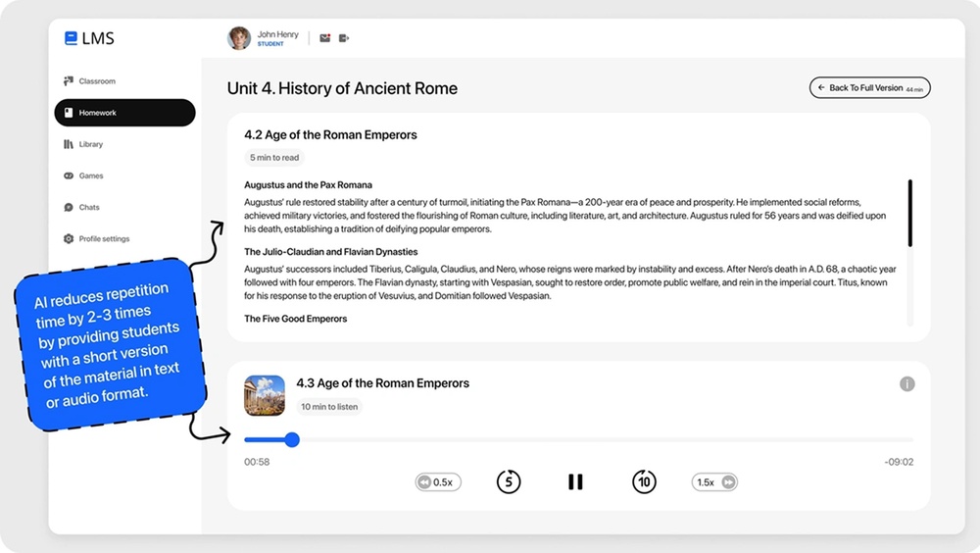Click the video camera icon in header
Screen dimensions: 980x553
tap(344, 38)
